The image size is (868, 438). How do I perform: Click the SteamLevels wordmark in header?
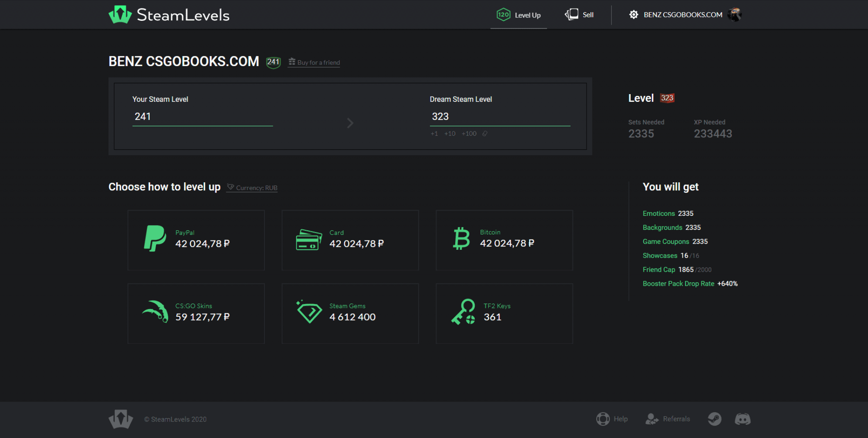[183, 15]
